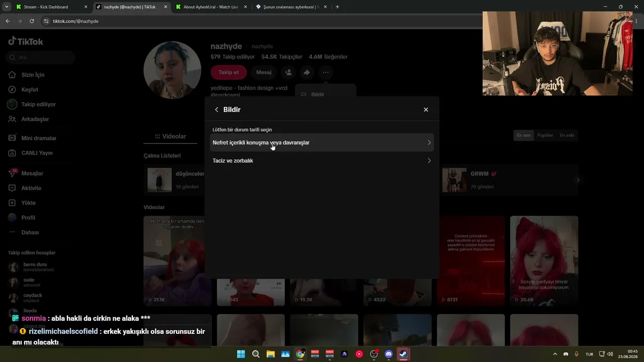Open CANLI Yayın live section

(37, 153)
